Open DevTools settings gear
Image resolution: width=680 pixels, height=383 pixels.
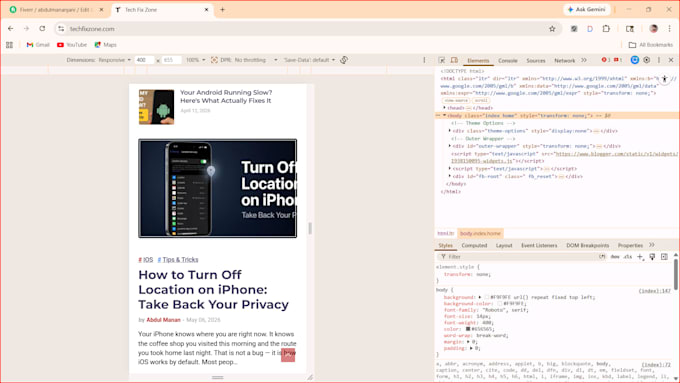pos(647,60)
